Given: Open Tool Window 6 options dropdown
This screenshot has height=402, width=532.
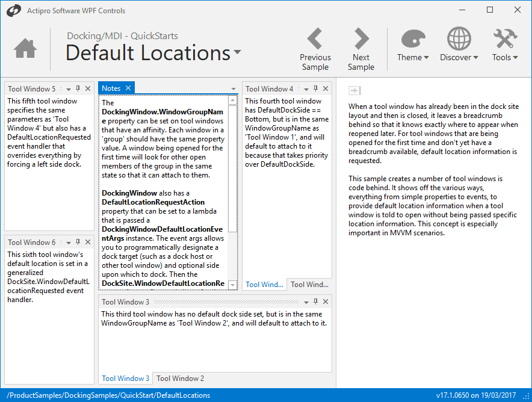Looking at the screenshot, I should [x=69, y=243].
